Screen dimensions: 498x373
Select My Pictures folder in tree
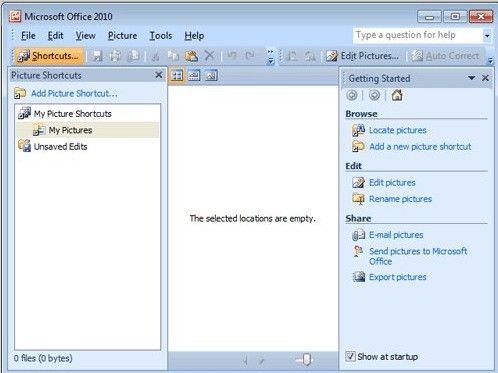70,130
